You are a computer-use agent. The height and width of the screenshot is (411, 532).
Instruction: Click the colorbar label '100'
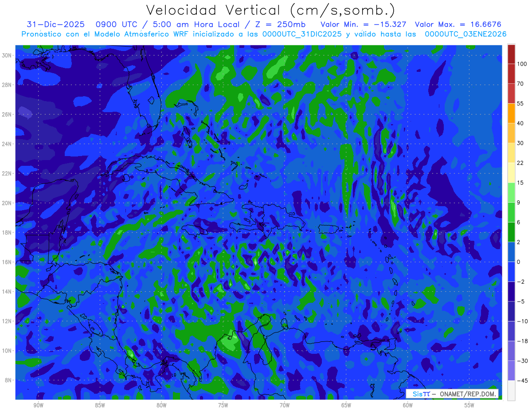click(522, 64)
